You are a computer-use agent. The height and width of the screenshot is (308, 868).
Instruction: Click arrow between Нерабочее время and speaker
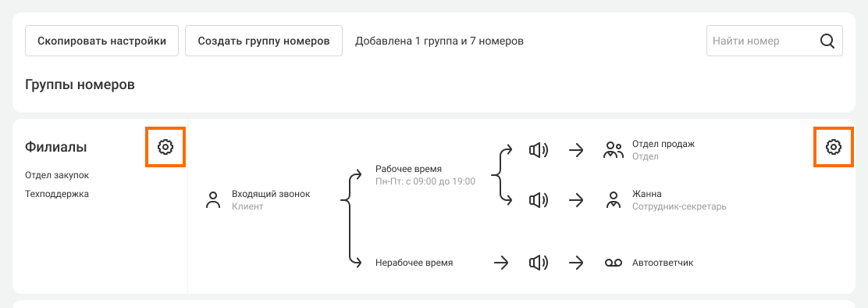point(501,263)
